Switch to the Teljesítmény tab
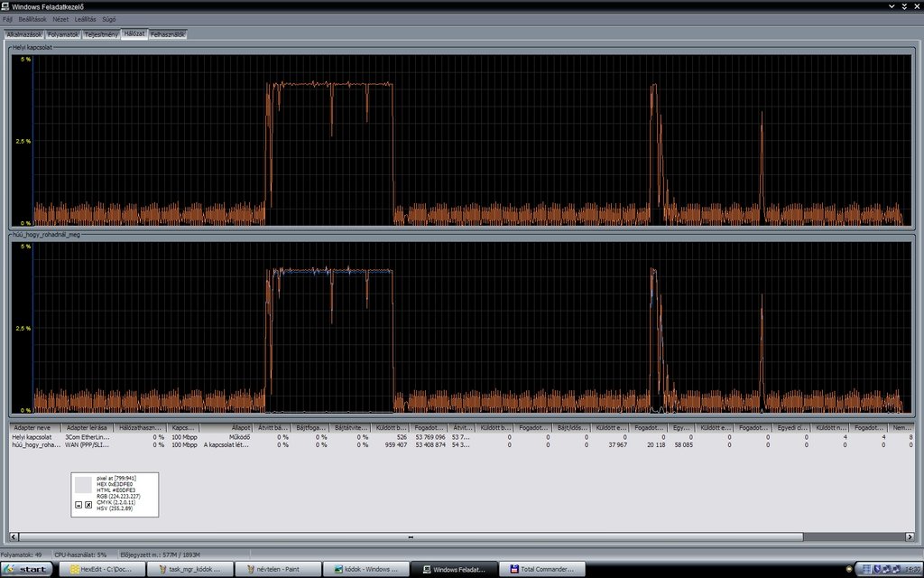Screen dimensions: 924x578 (x=101, y=35)
